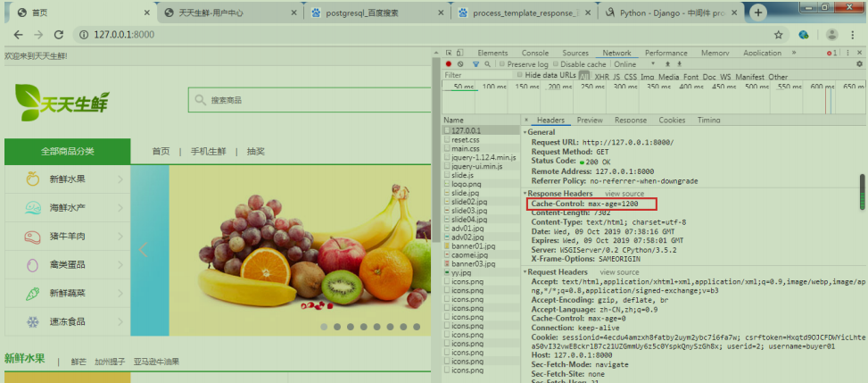Screen dimensions: 868x383
Task: Clear the network log with clear icon
Action: 460,64
